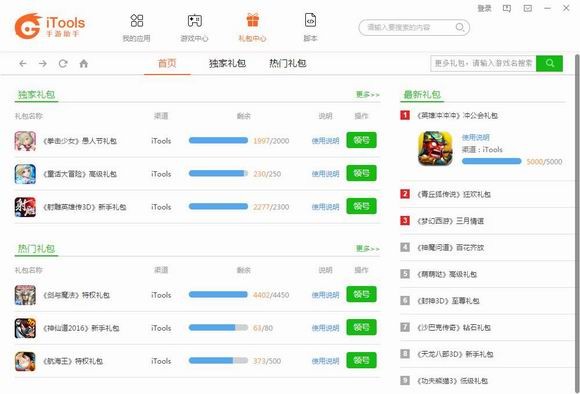This screenshot has height=394, width=580.
Task: Open the 游戏中心 gamepad icon
Action: (195, 21)
